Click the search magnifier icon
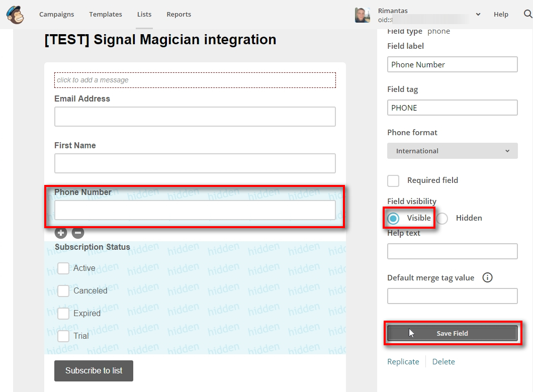 click(x=527, y=14)
